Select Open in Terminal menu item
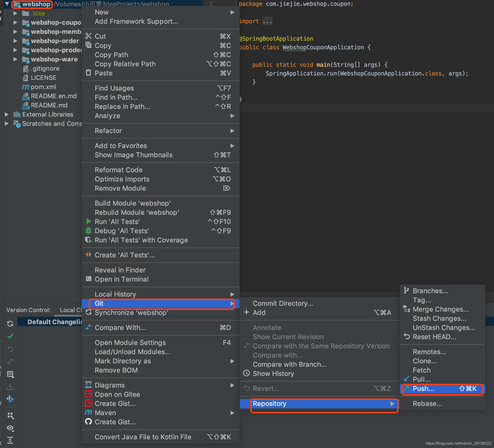494x448 pixels. point(122,279)
